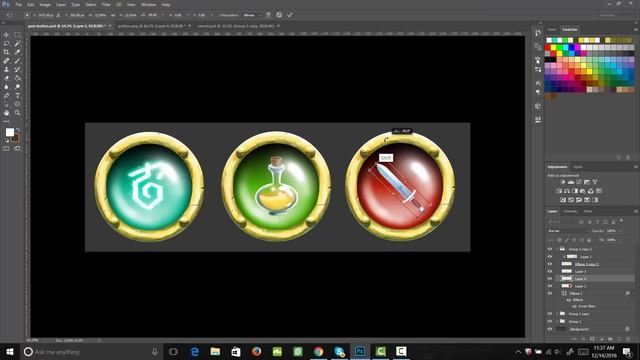Toggle warp mode icon in options bar
This screenshot has height=360, width=640.
point(269,15)
